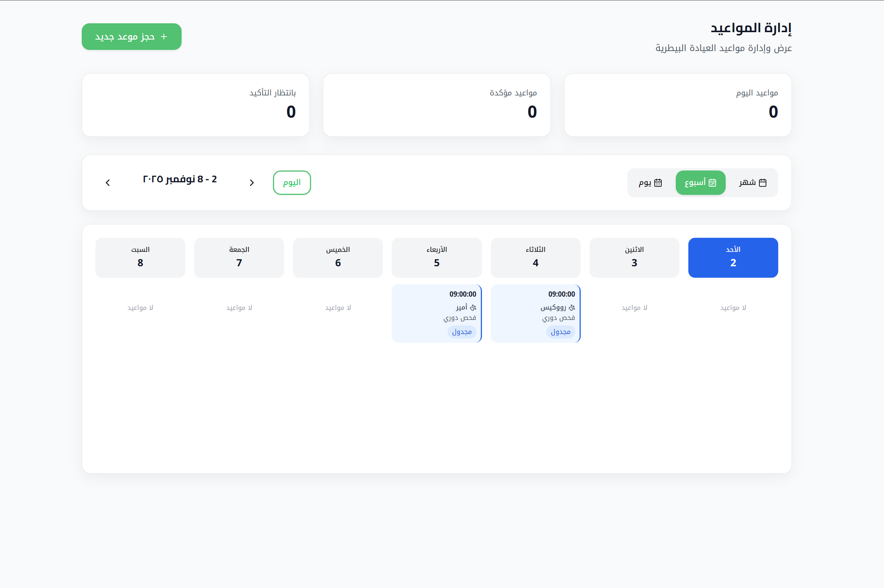
Task: Click the calendar icon beside أسبوع
Action: point(712,183)
